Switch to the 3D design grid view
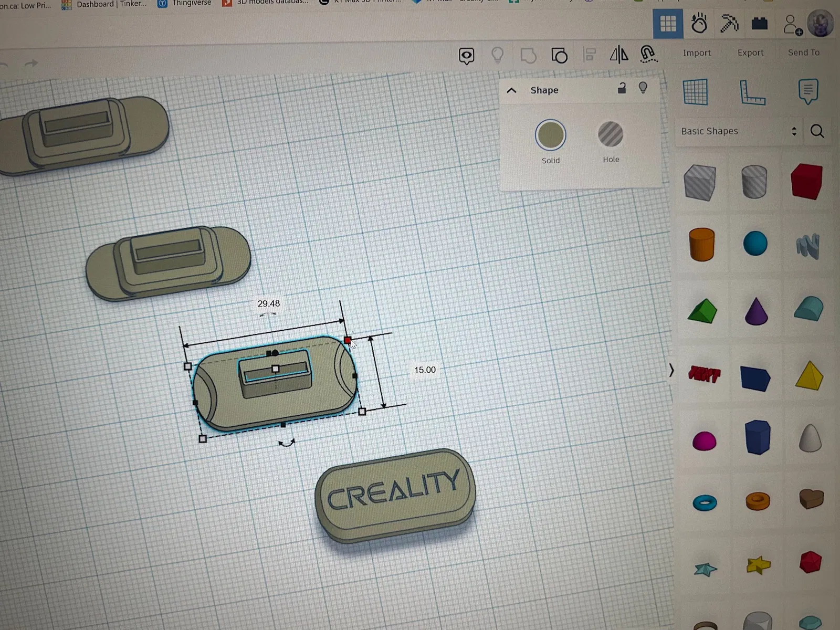 tap(668, 24)
